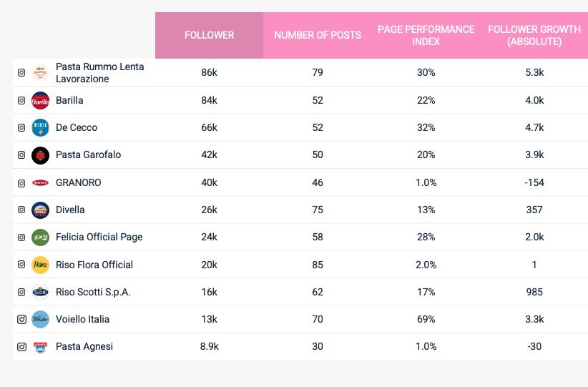Viewport: 588px width, 387px height.
Task: Click the De Cecco brand logo
Action: click(x=41, y=128)
